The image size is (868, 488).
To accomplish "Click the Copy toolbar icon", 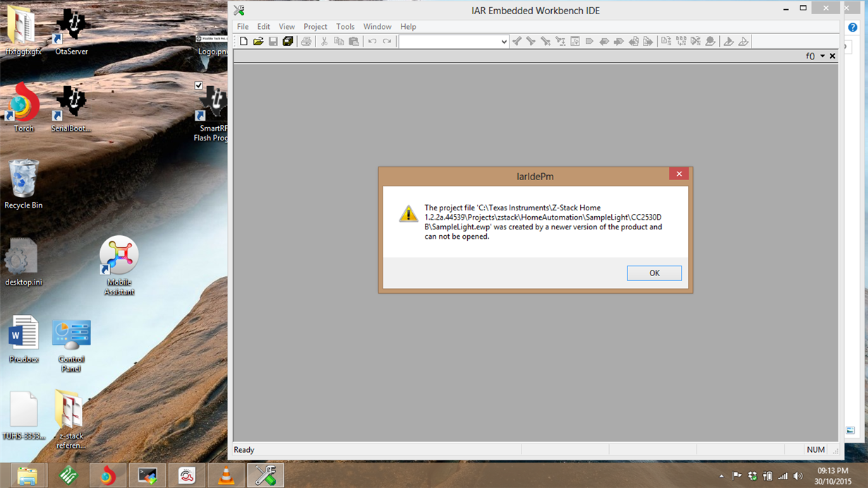I will pos(339,42).
